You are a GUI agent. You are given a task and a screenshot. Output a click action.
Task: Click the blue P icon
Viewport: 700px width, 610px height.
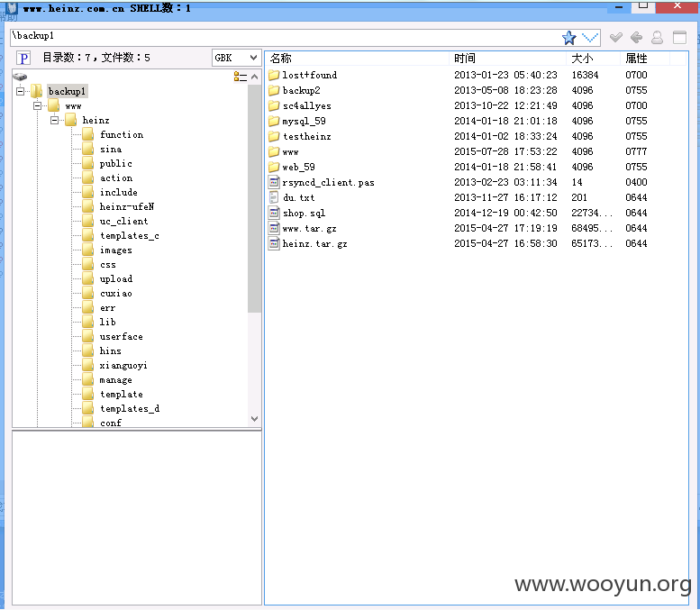click(x=23, y=58)
